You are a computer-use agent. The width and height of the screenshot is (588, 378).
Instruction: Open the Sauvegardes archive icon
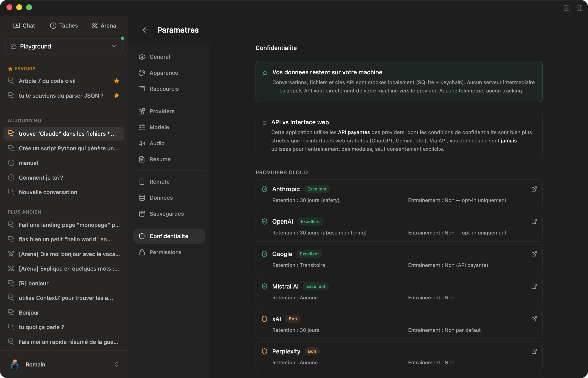142,214
